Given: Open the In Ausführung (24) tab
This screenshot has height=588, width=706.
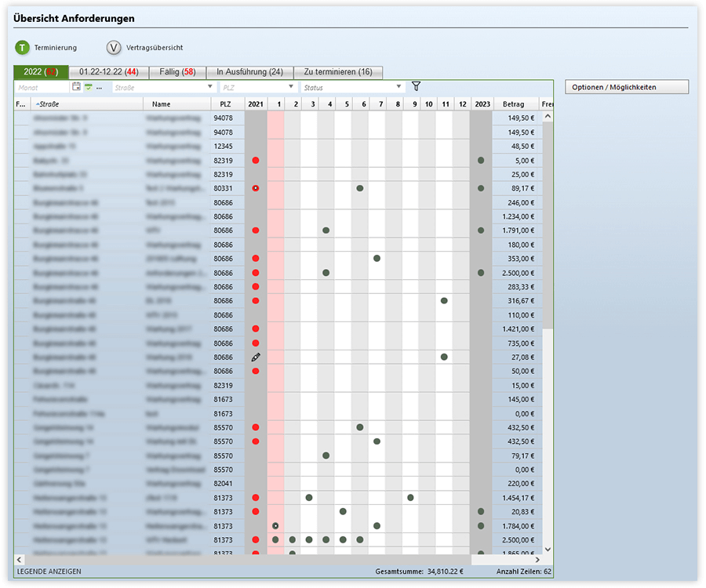Looking at the screenshot, I should pyautogui.click(x=249, y=72).
